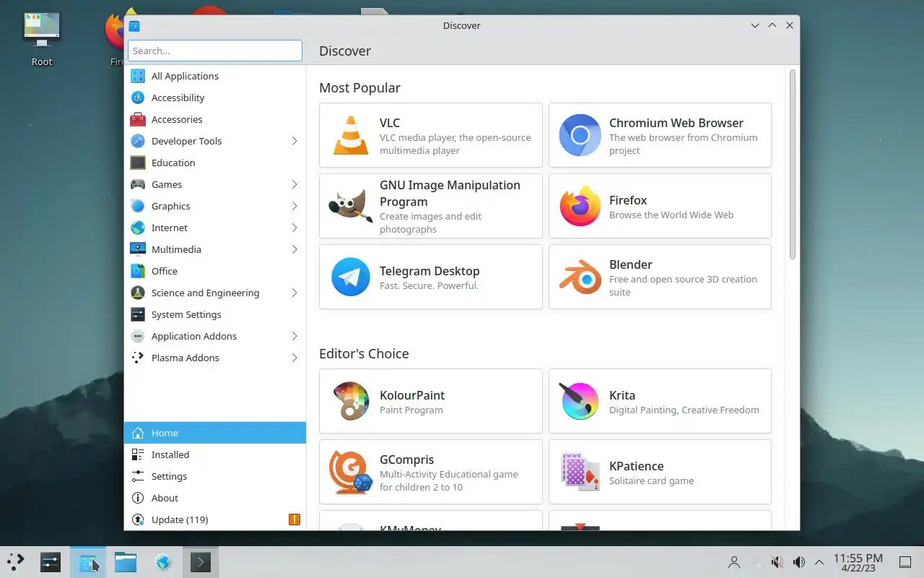This screenshot has width=924, height=578.
Task: Click the GCompris globe icon
Action: point(351,472)
